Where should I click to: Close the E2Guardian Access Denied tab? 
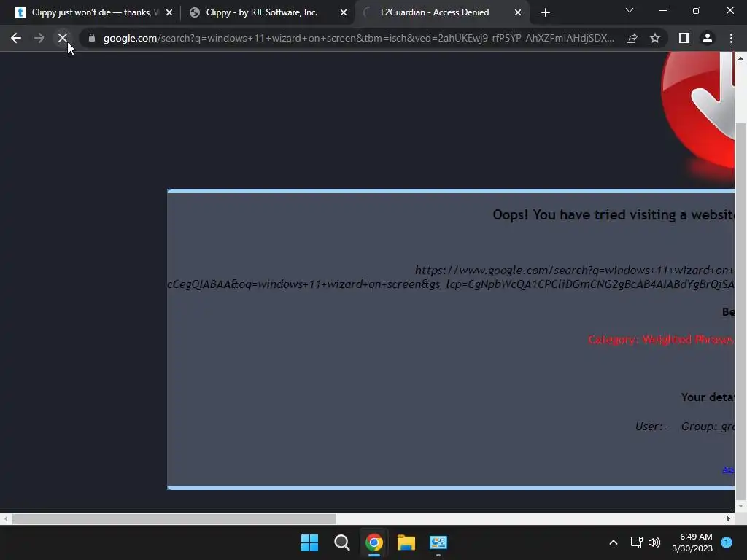coord(518,13)
